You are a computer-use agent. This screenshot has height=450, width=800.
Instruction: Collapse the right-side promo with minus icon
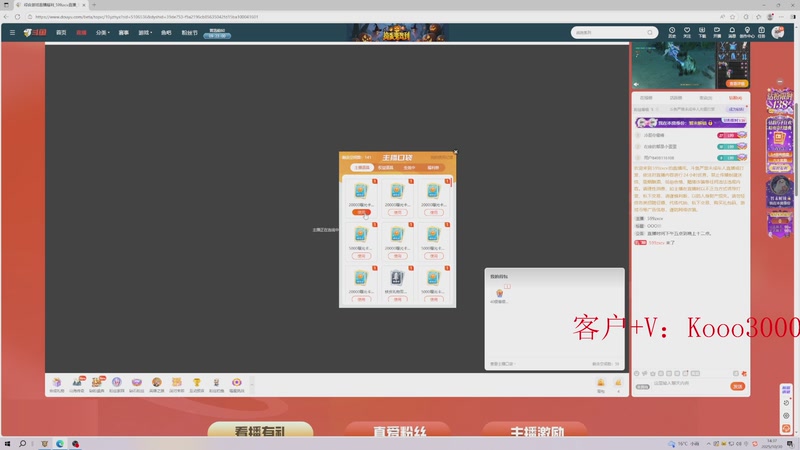(780, 82)
